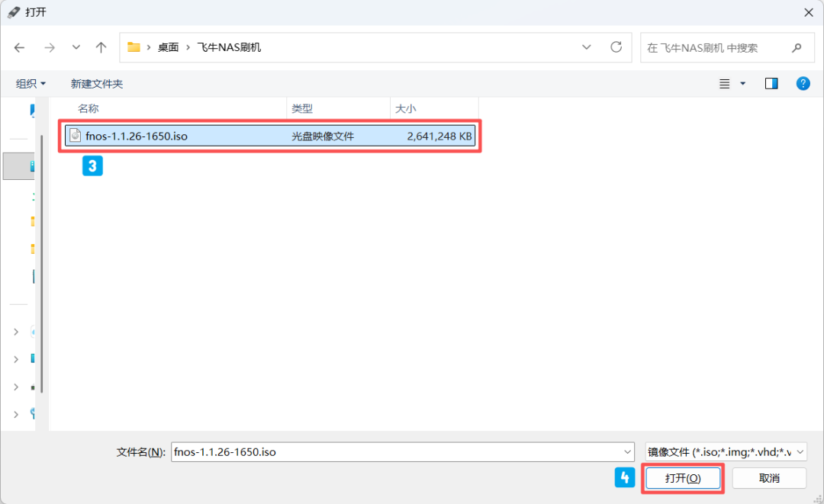Open the 镜像文件 file type dropdown

pyautogui.click(x=726, y=452)
